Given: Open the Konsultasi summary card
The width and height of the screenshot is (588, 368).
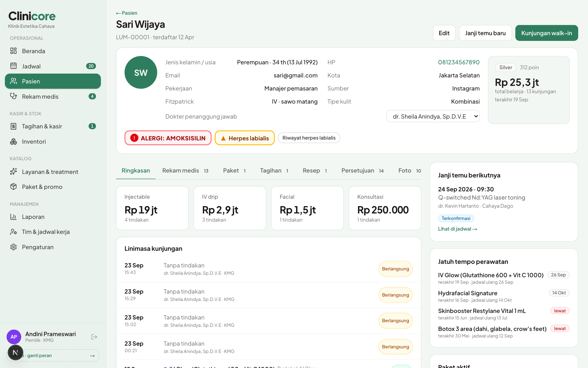Looking at the screenshot, I should tap(385, 208).
